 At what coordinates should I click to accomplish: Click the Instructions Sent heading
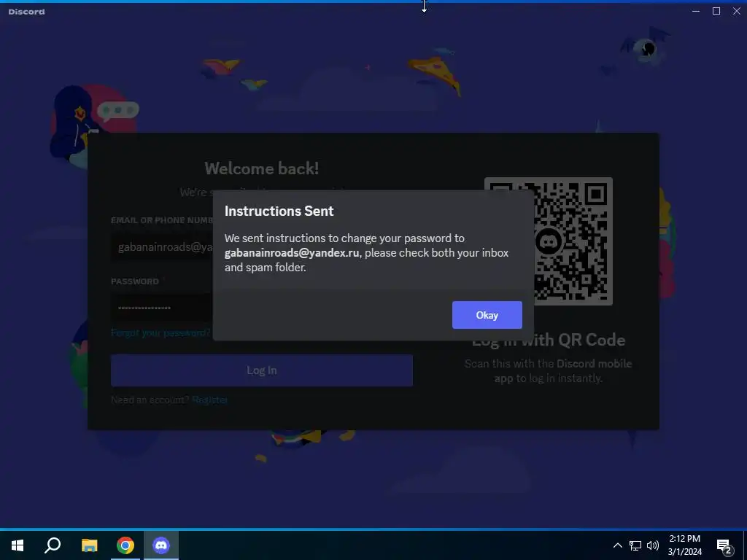click(279, 211)
